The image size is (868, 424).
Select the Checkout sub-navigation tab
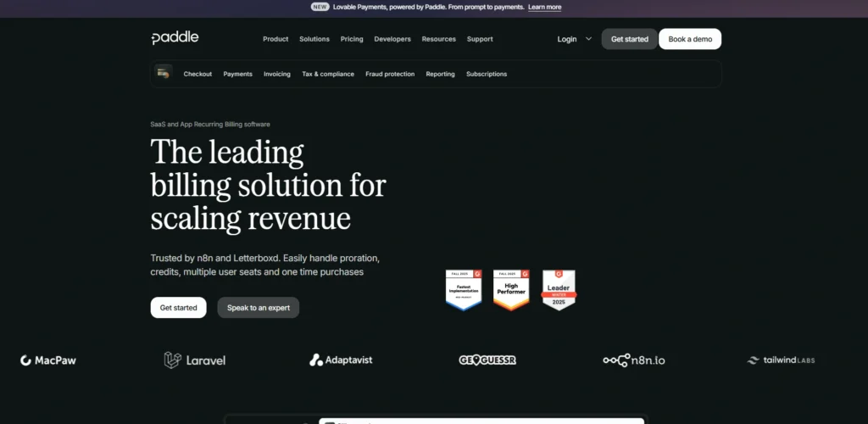(198, 74)
